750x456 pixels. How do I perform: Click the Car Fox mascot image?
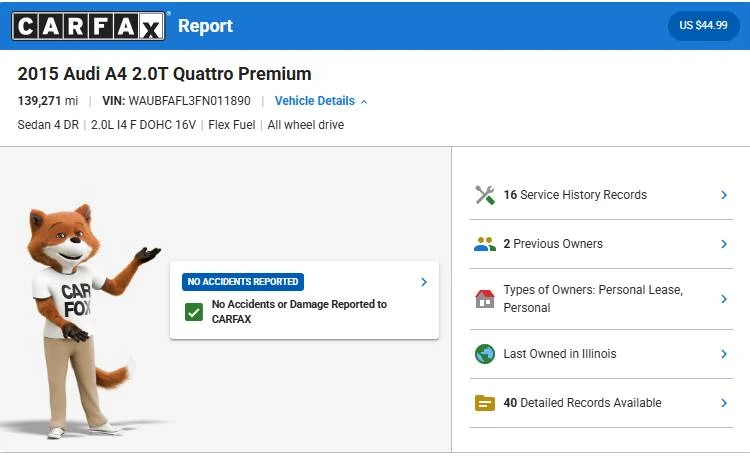click(89, 321)
